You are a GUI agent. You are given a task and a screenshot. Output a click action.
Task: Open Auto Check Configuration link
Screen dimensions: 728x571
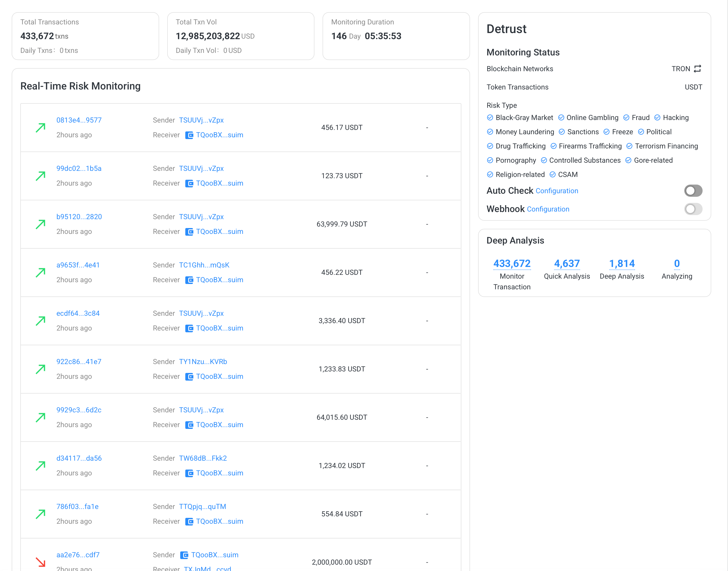556,191
